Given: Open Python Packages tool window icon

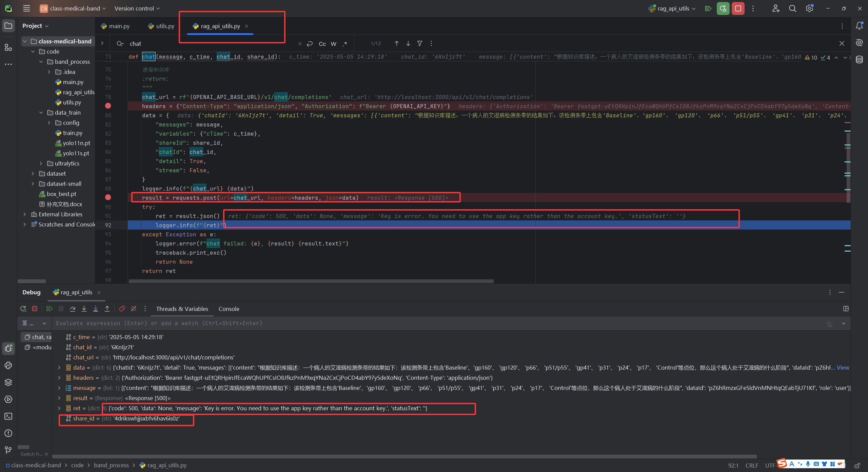Looking at the screenshot, I should click(x=8, y=382).
